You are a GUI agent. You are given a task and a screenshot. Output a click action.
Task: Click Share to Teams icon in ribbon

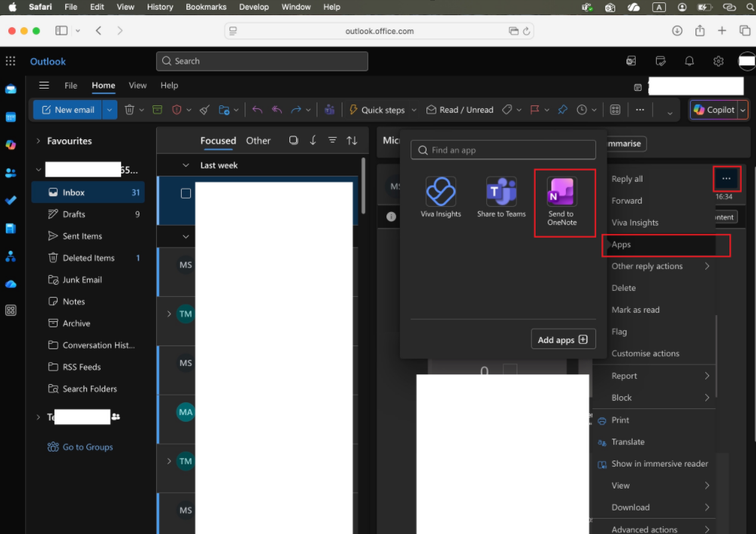point(330,110)
